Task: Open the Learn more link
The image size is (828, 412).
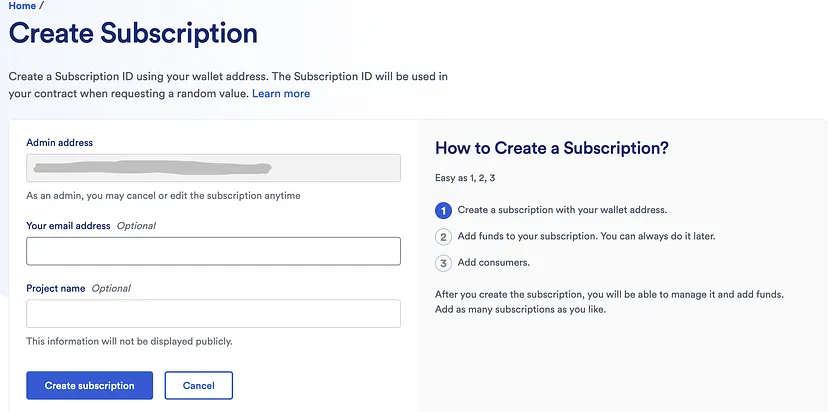Action: pyautogui.click(x=281, y=94)
